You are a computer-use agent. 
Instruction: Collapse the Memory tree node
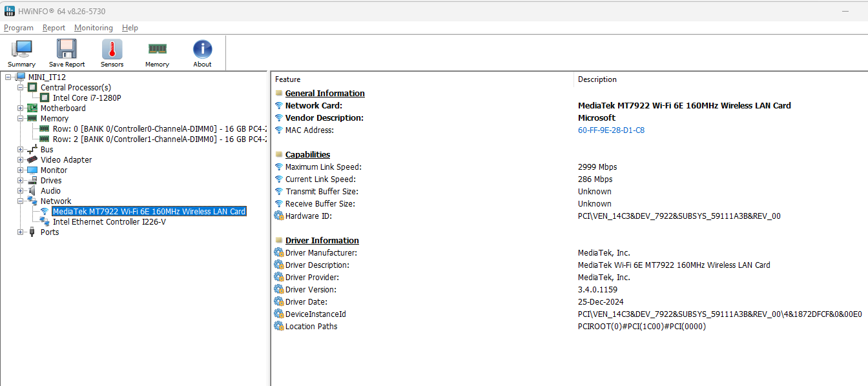pyautogui.click(x=21, y=119)
